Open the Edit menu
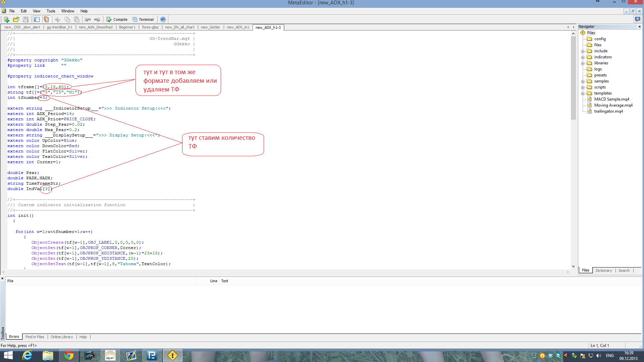The width and height of the screenshot is (644, 362). pyautogui.click(x=23, y=11)
